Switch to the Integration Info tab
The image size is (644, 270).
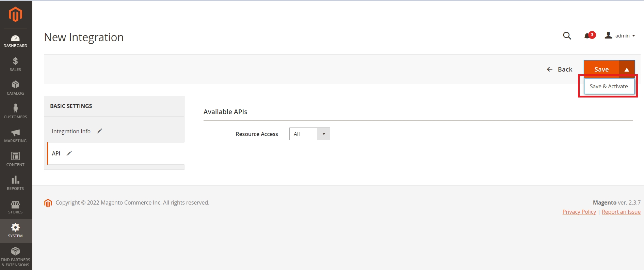pos(71,131)
